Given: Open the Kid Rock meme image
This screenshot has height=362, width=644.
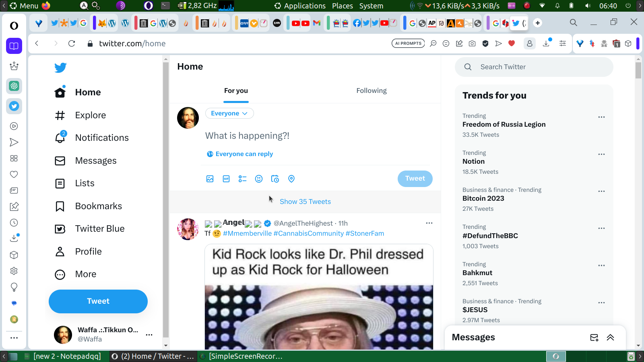Looking at the screenshot, I should point(319,297).
